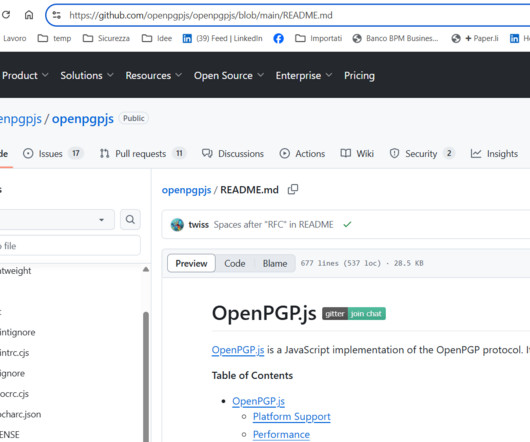Screen dimensions: 530x442
Task: Open the Importati bookmarks folder
Action: tap(318, 38)
